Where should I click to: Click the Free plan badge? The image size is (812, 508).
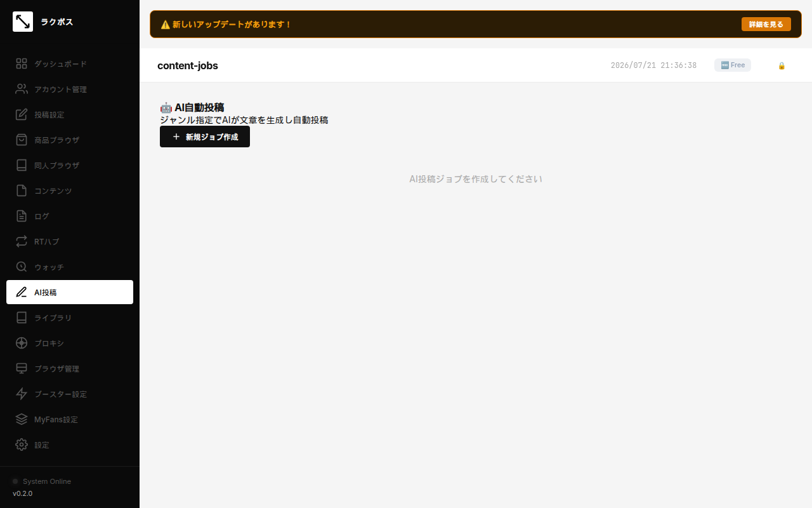[733, 65]
